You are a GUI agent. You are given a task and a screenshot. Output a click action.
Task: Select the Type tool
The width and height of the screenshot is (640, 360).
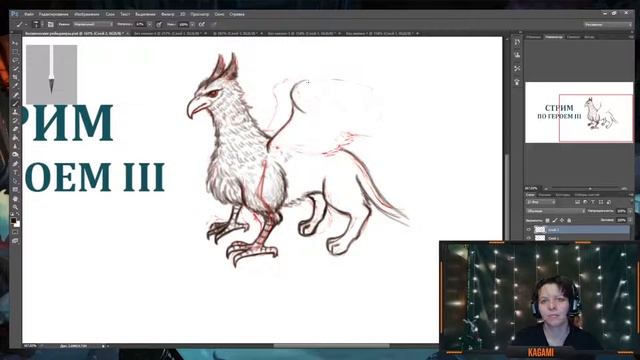15,172
